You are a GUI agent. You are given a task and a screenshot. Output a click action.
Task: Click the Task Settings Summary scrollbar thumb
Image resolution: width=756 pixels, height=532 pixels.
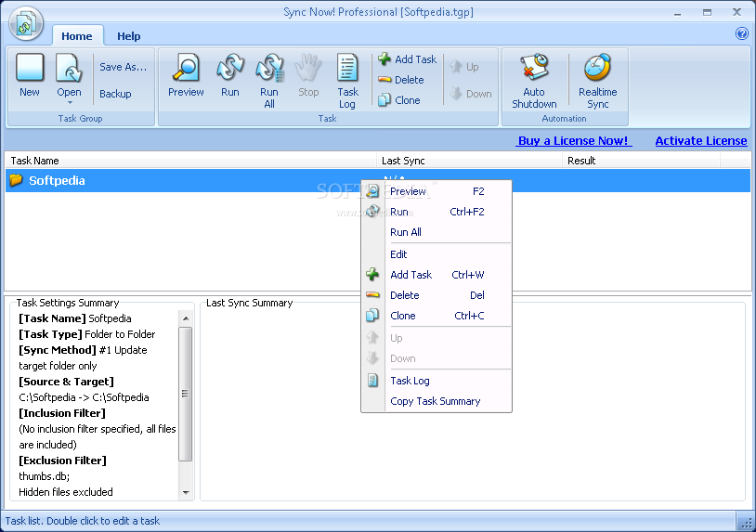[x=186, y=394]
